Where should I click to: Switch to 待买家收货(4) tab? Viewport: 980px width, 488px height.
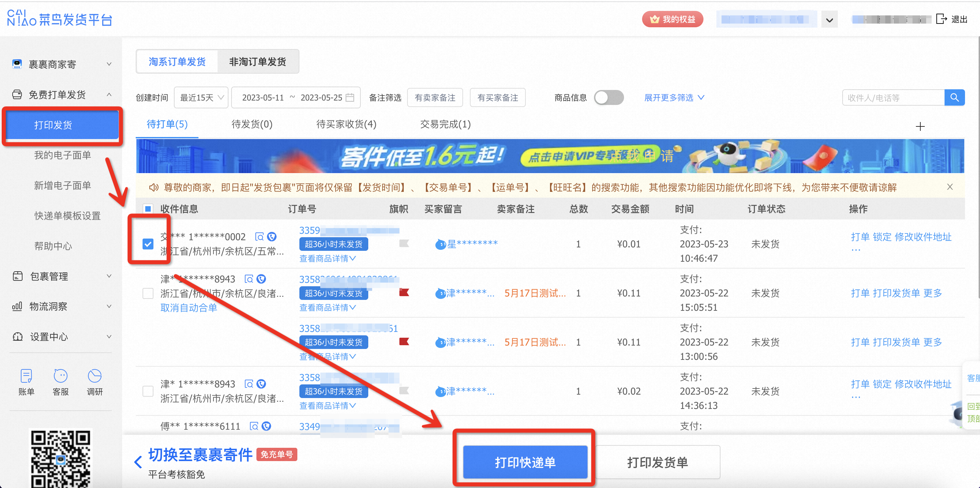(x=346, y=124)
